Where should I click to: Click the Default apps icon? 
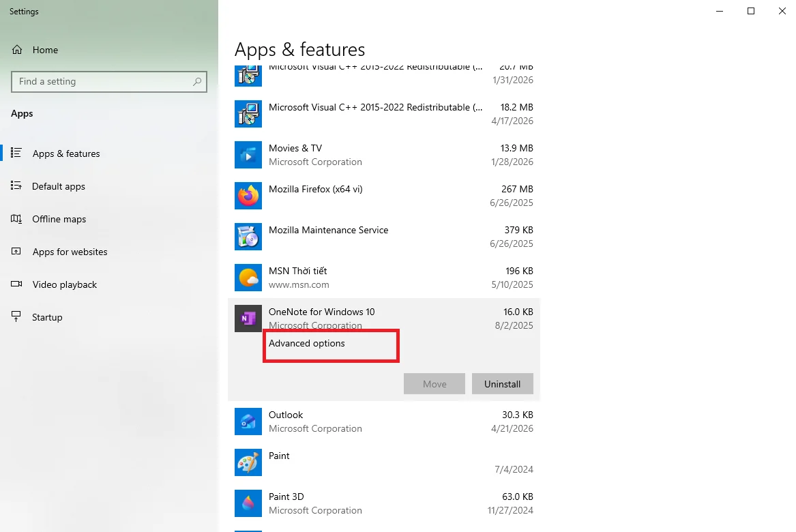coord(16,186)
